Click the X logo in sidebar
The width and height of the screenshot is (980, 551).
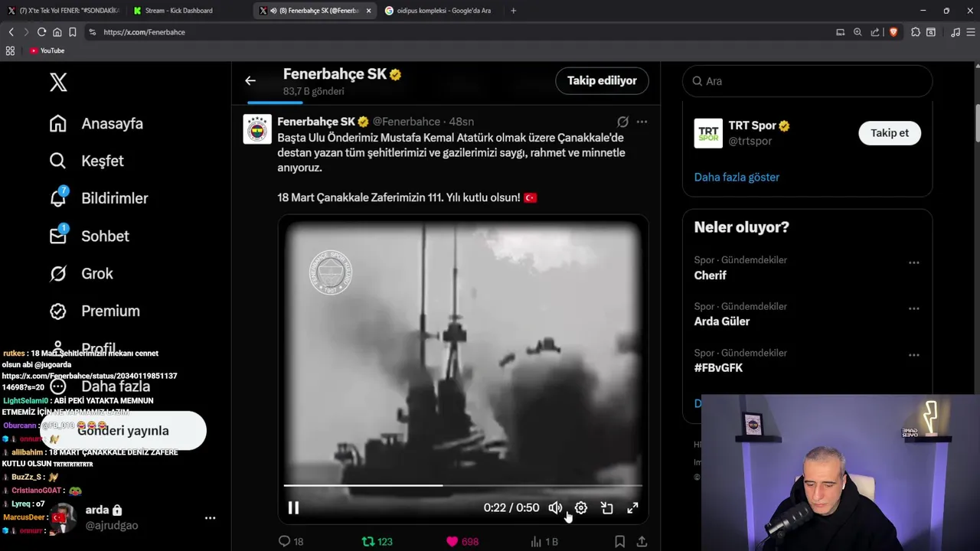58,82
